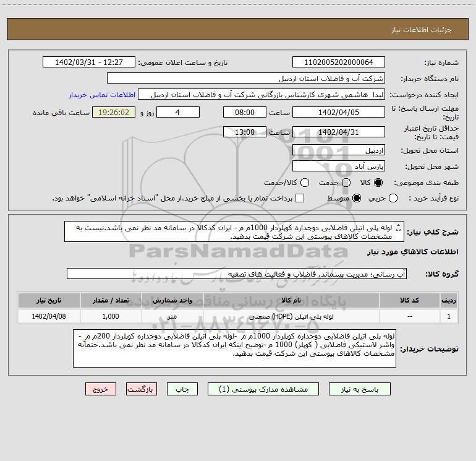Click the اطلاعات کالاهای مورد نیاز heading

pyautogui.click(x=413, y=252)
